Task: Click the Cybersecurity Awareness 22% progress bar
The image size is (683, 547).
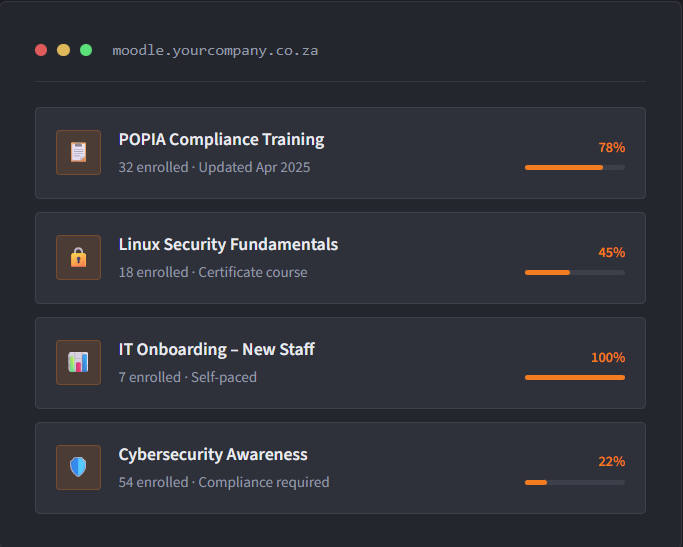Action: 574,482
